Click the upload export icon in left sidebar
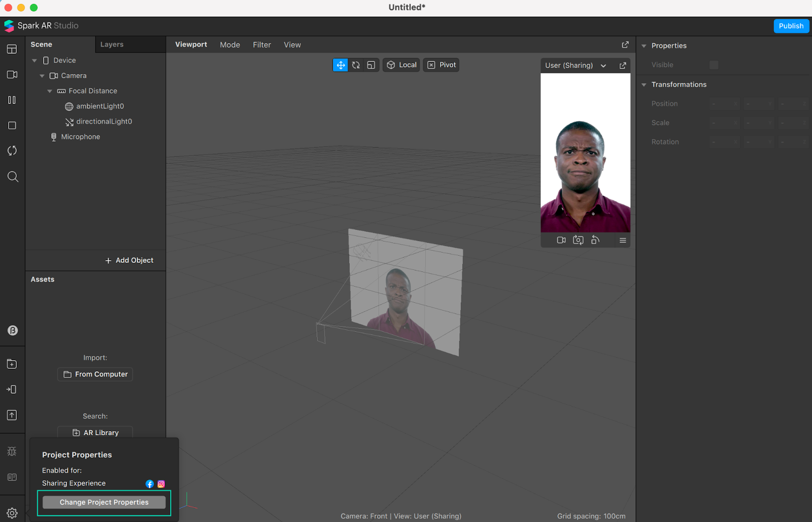This screenshot has height=522, width=812. pyautogui.click(x=12, y=415)
